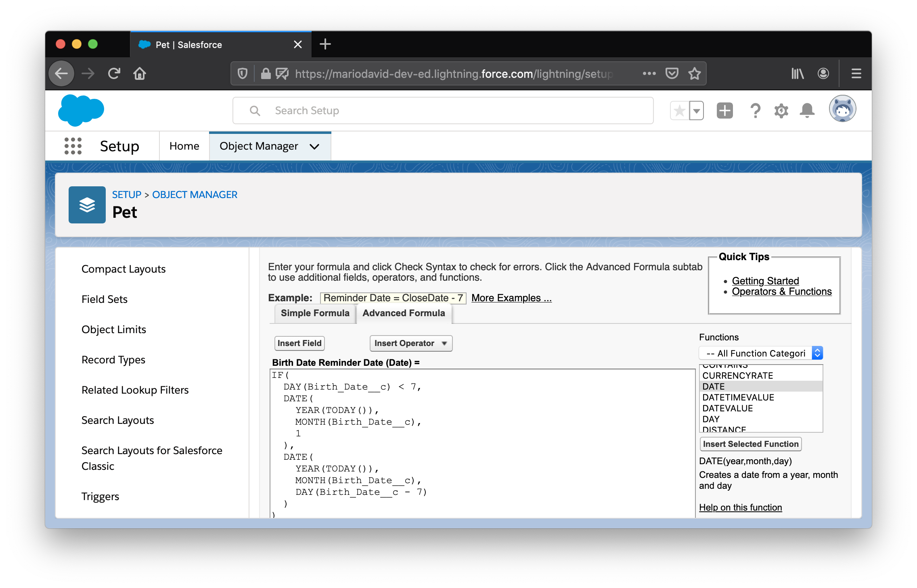Viewport: 917px width, 588px height.
Task: Open the Firefox hamburger menu
Action: (856, 74)
